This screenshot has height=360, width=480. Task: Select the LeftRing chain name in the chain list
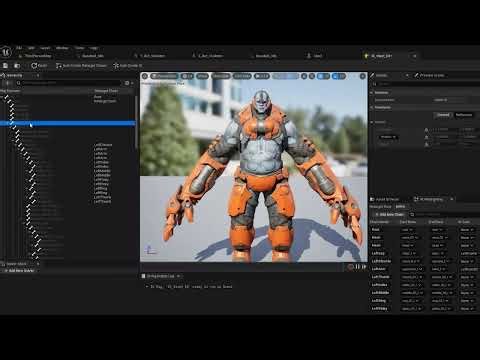(379, 301)
